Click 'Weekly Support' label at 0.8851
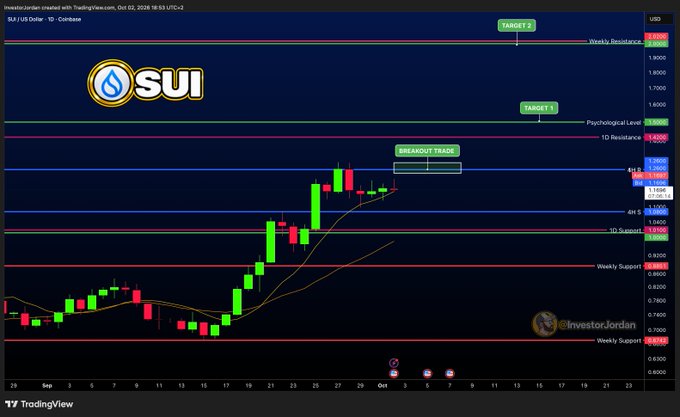Viewport: 680px width, 417px height. coord(619,266)
